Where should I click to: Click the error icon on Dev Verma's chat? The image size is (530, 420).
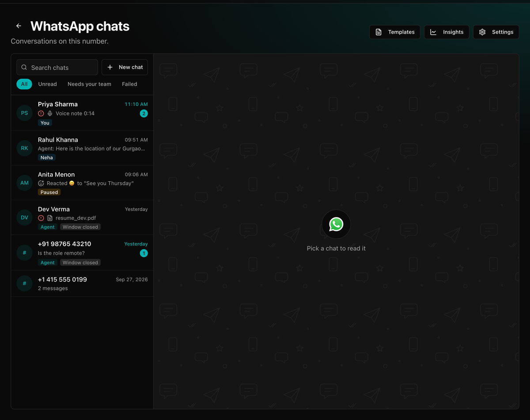click(41, 218)
